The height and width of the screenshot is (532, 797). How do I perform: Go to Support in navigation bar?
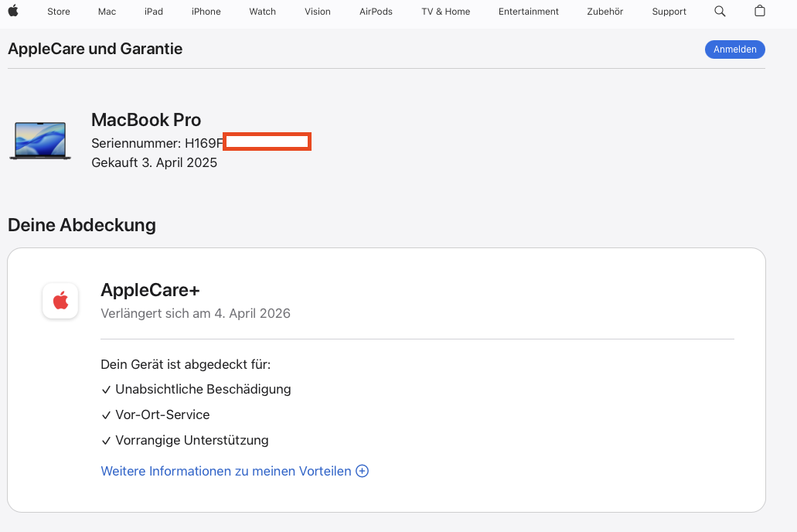[669, 12]
